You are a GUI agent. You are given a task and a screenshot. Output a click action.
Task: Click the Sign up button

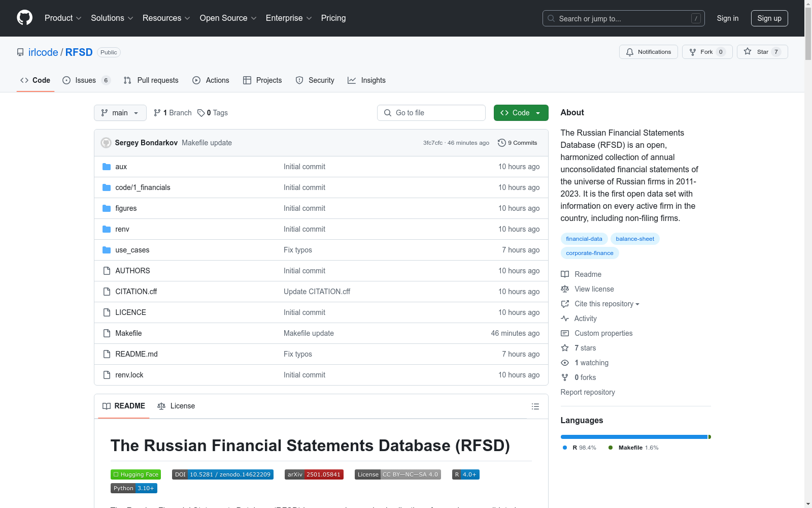click(769, 18)
